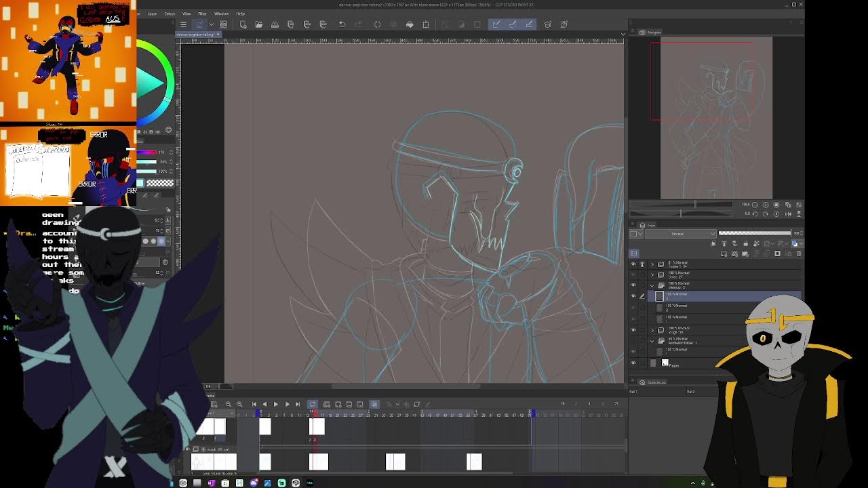Open the Layer menu
This screenshot has width=868, height=488.
[x=152, y=14]
